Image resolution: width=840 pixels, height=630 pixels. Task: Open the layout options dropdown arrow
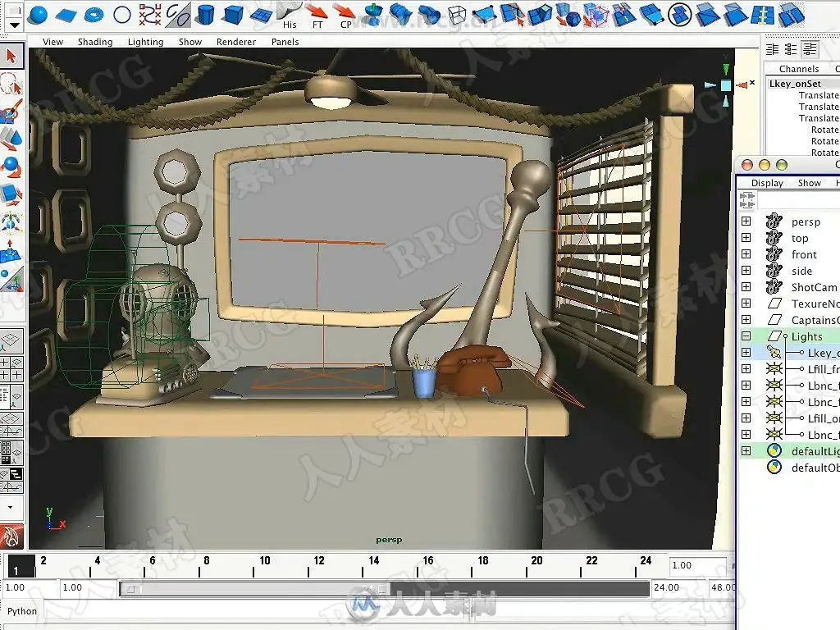pos(10,507)
